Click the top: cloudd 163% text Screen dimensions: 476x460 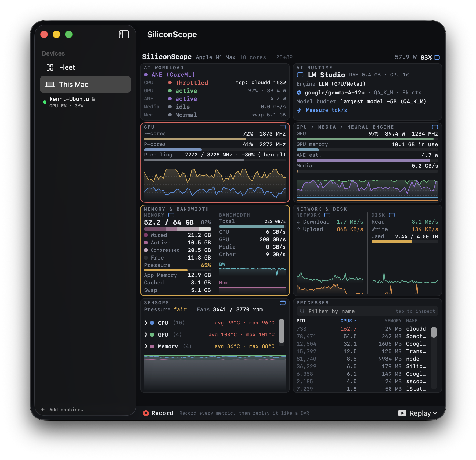click(x=261, y=83)
